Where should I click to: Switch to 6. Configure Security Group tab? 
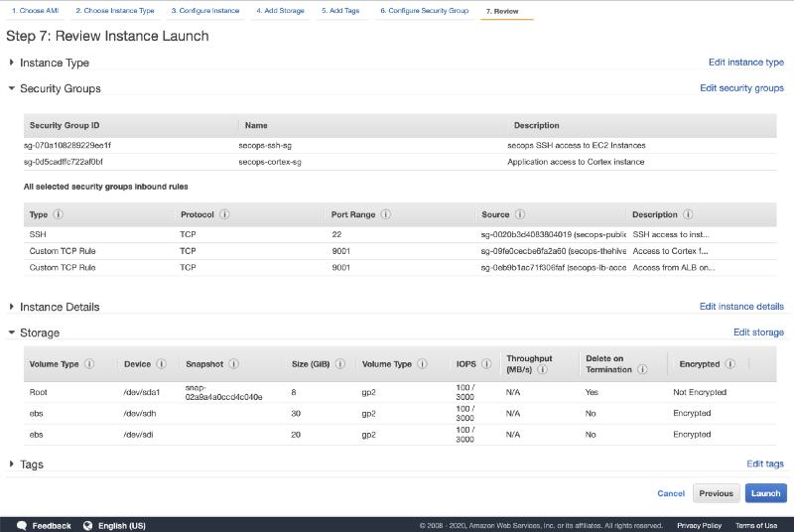click(424, 10)
